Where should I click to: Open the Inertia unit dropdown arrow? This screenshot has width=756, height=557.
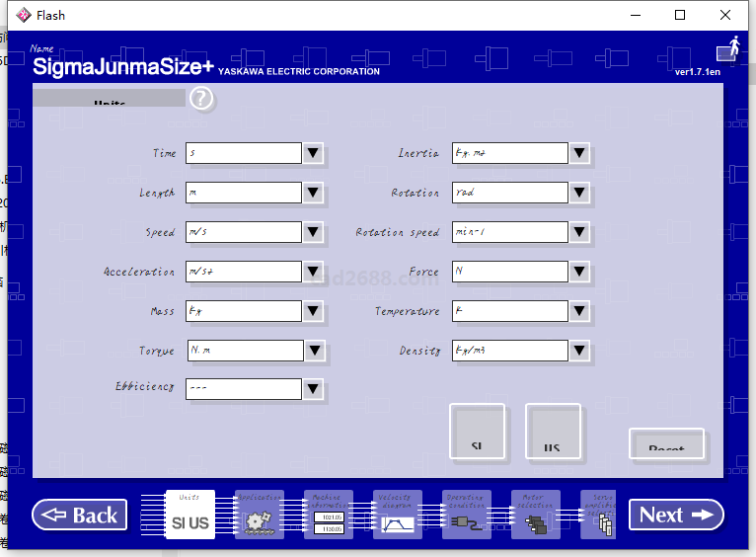coord(579,153)
